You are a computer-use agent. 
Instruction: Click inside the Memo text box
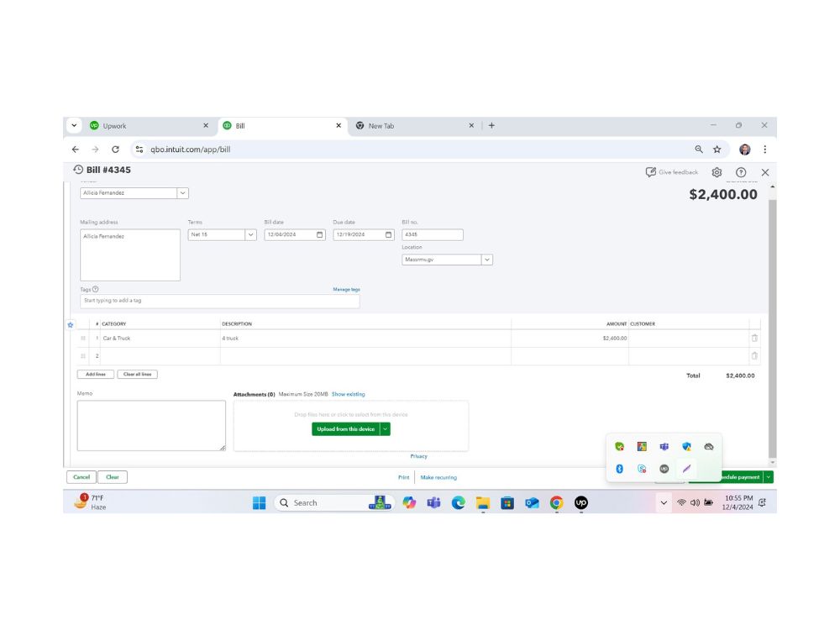coord(151,425)
